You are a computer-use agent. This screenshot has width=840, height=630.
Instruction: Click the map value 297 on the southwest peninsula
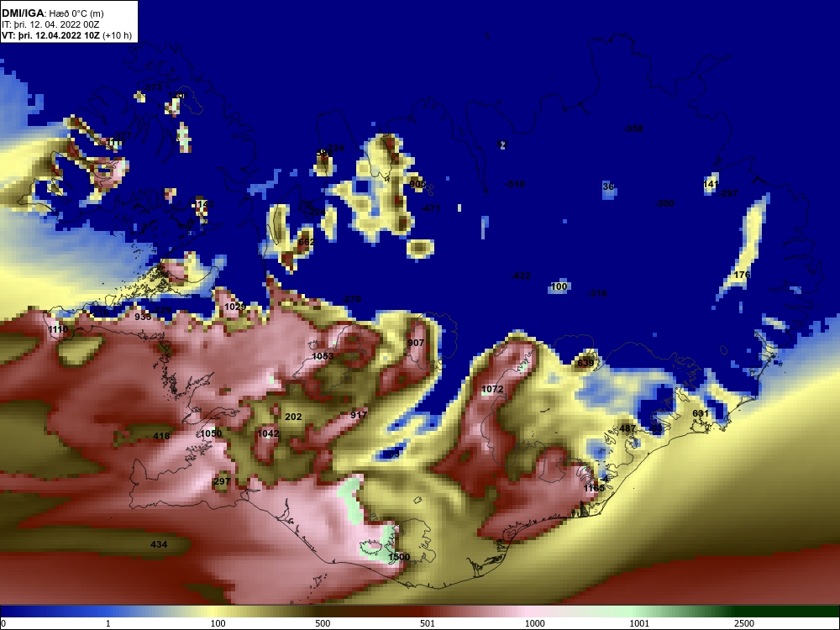[x=222, y=481]
